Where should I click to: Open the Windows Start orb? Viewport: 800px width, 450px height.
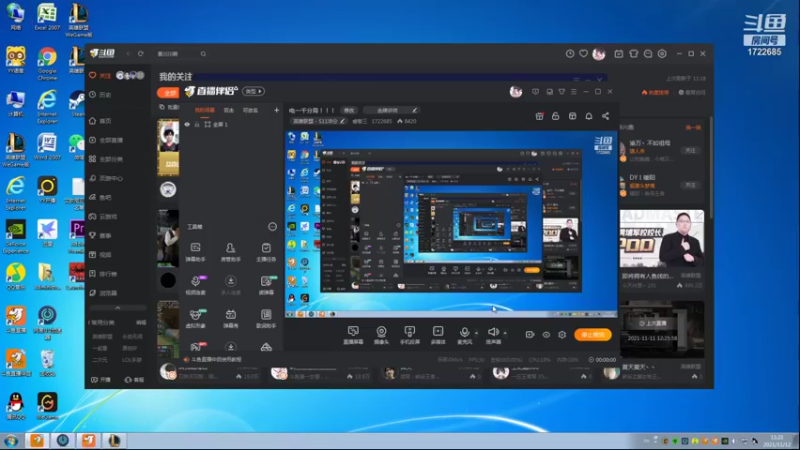pos(11,440)
